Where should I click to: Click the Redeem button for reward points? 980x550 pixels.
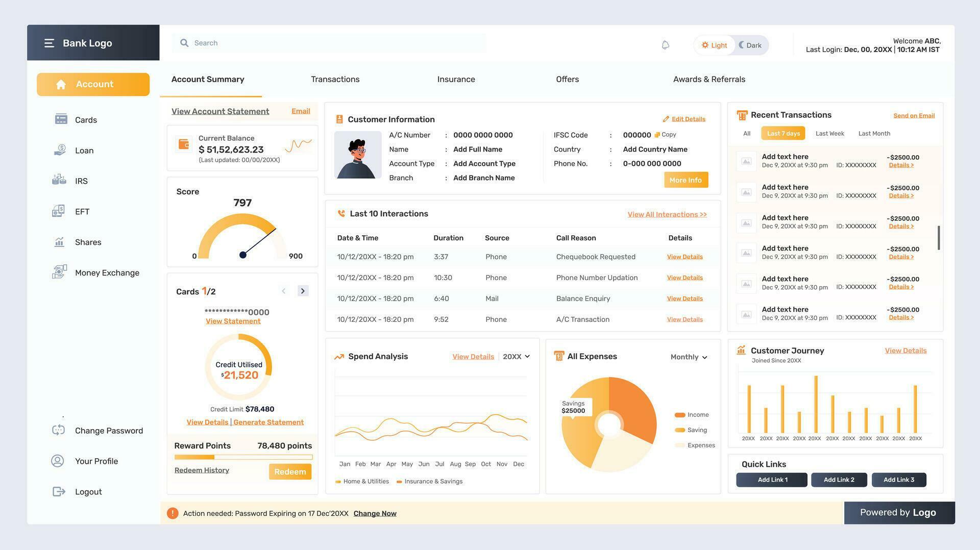click(290, 471)
